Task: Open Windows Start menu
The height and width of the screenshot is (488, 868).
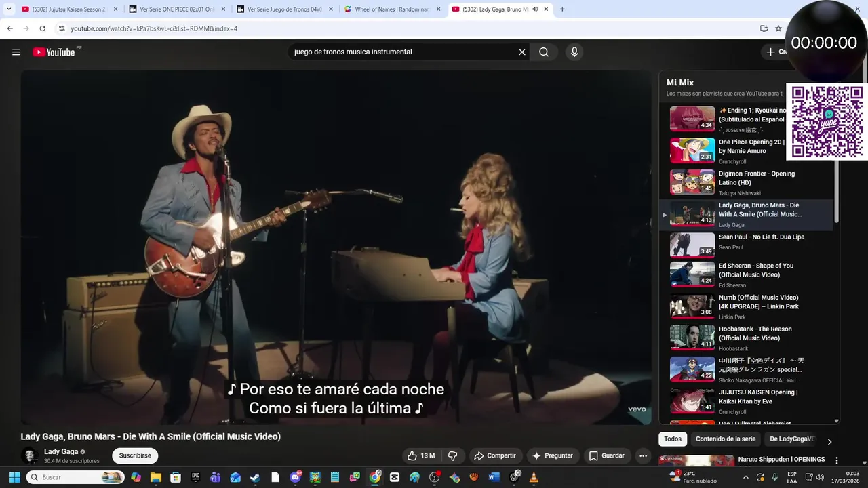Action: (x=14, y=477)
